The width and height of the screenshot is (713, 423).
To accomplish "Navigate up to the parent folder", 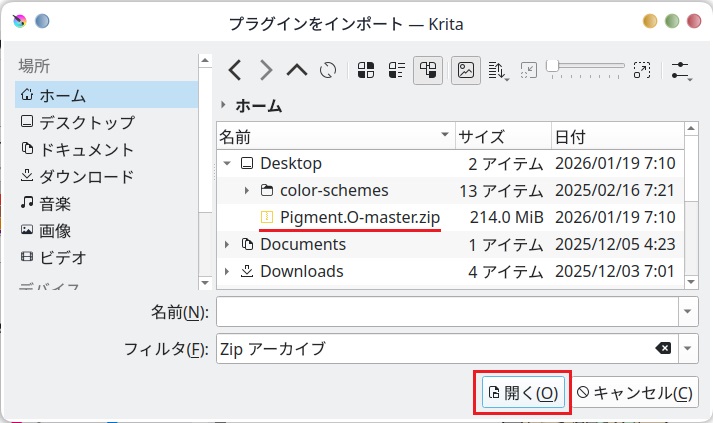I will (x=297, y=70).
